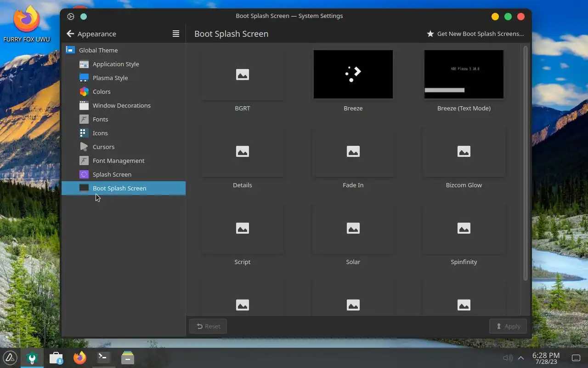Open the Splash Screen settings page
This screenshot has height=368, width=588.
coord(124,174)
